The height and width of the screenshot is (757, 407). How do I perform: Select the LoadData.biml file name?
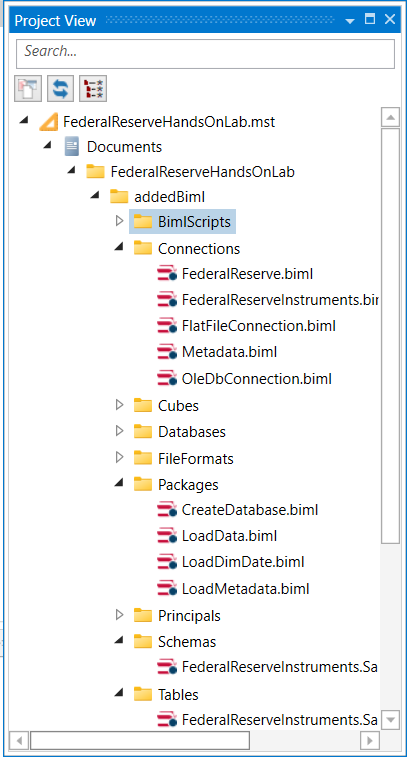(x=229, y=536)
